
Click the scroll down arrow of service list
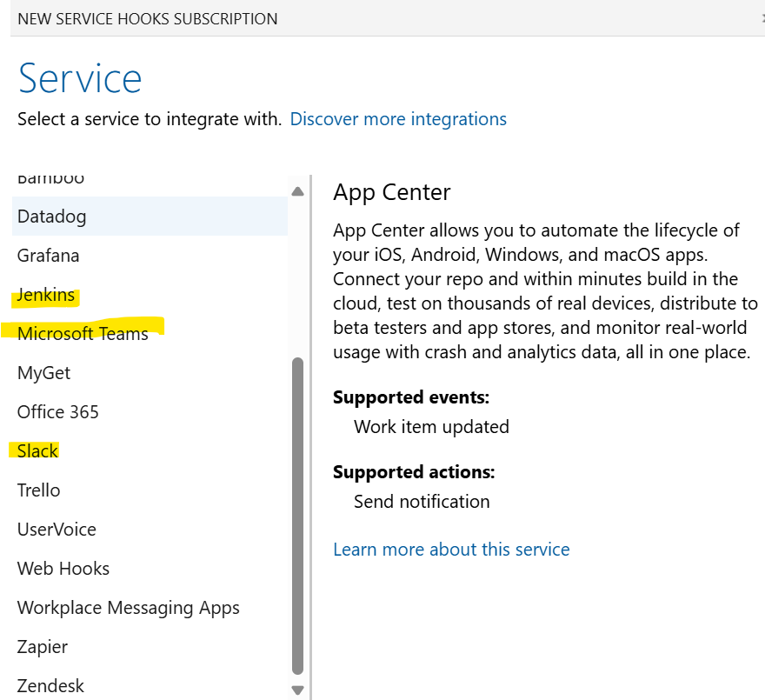297,690
